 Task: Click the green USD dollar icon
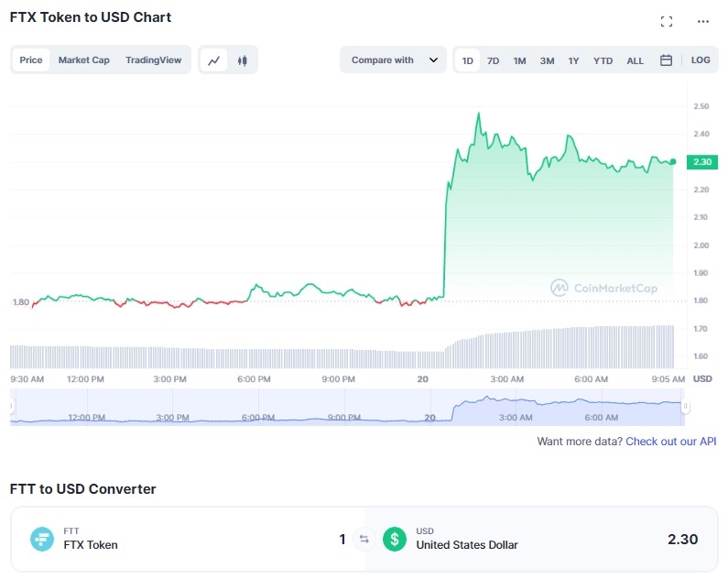(x=395, y=539)
